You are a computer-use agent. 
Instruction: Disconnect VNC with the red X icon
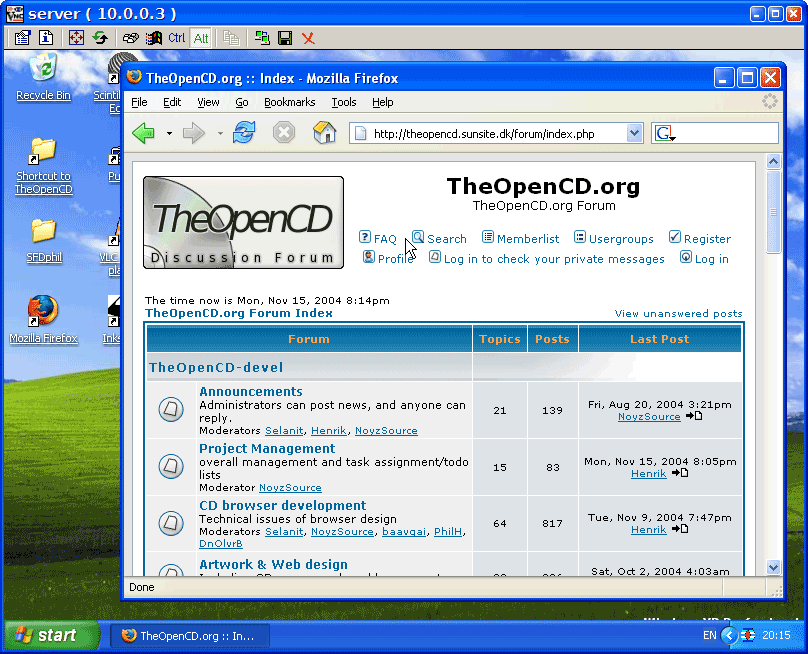click(x=308, y=38)
